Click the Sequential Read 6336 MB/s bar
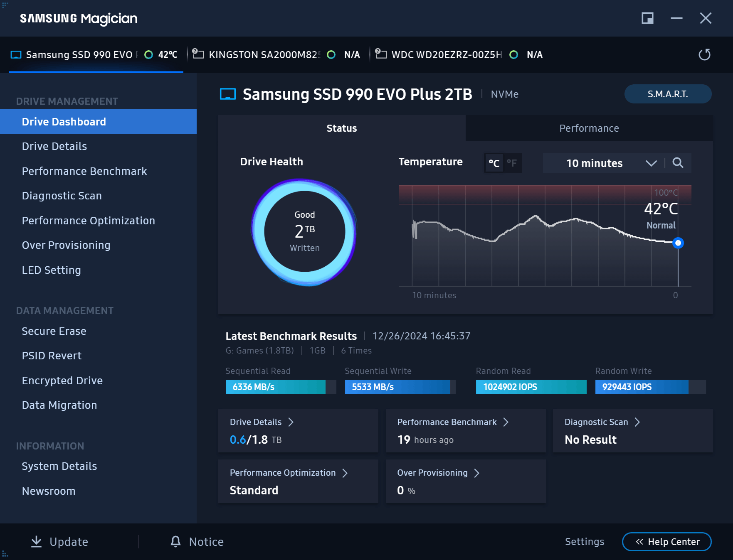 tap(281, 387)
